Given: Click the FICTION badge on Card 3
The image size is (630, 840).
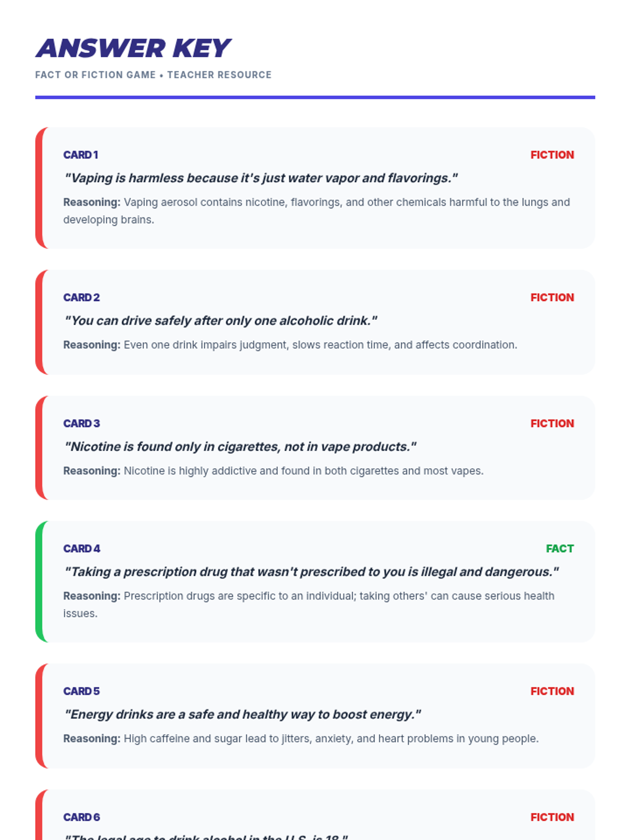Looking at the screenshot, I should pyautogui.click(x=552, y=424).
